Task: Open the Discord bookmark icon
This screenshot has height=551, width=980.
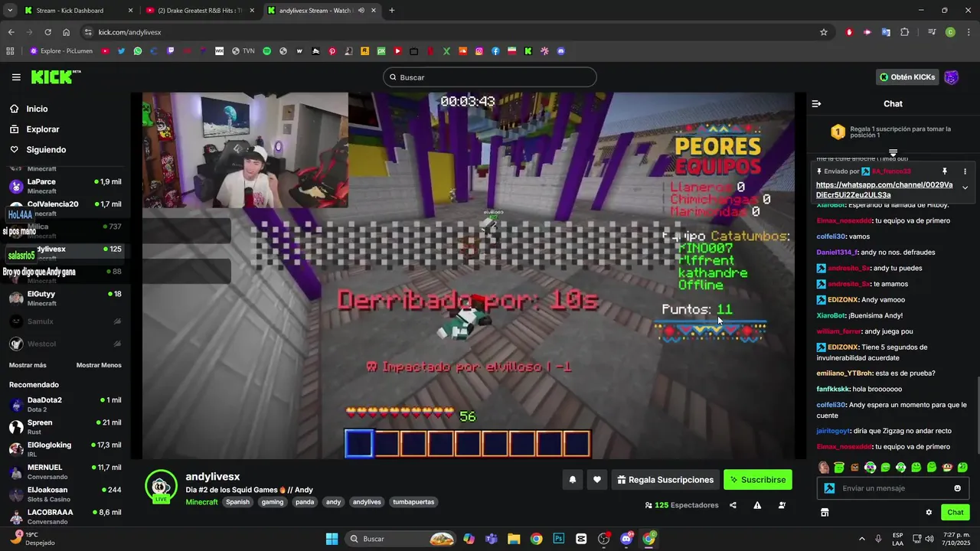Action: click(x=561, y=51)
